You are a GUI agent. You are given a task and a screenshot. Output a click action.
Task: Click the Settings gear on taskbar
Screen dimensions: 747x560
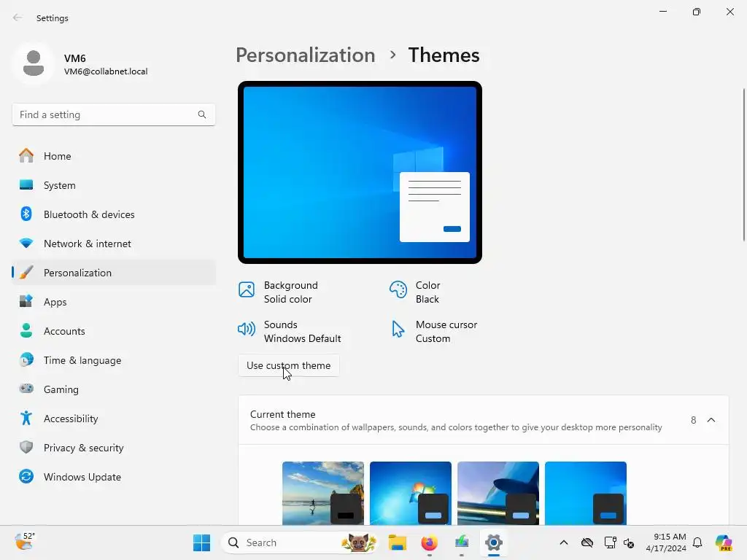[494, 542]
